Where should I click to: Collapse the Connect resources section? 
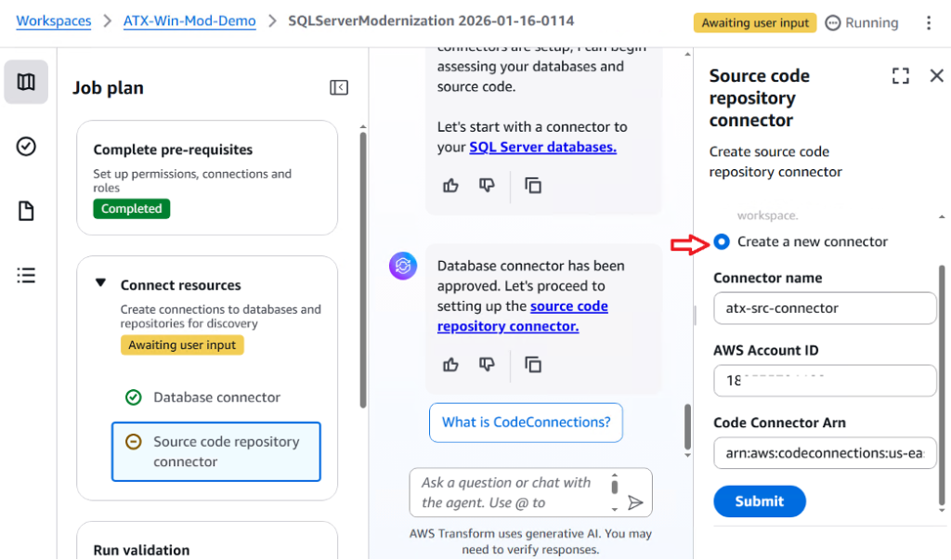point(101,284)
